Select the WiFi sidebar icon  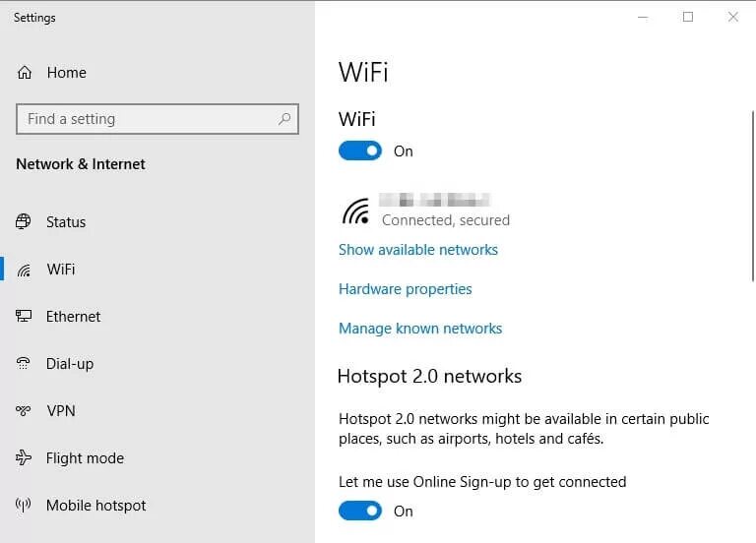coord(24,270)
